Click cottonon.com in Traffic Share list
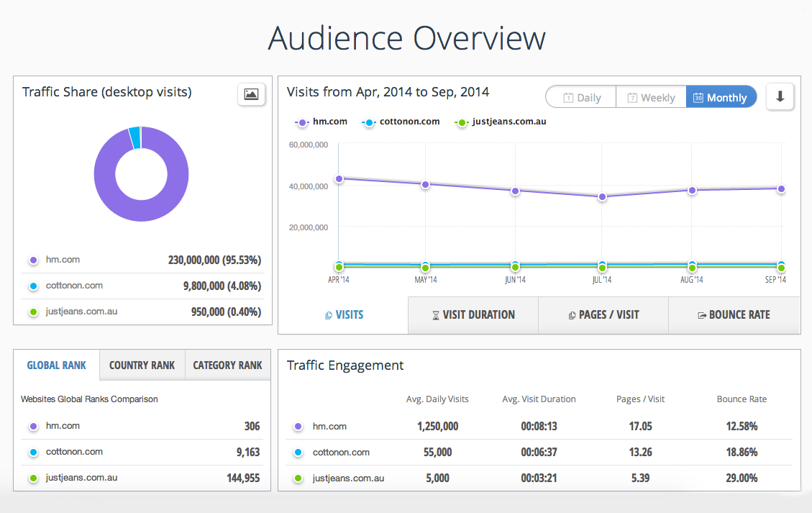Screen dimensions: 812x513 click(x=74, y=286)
